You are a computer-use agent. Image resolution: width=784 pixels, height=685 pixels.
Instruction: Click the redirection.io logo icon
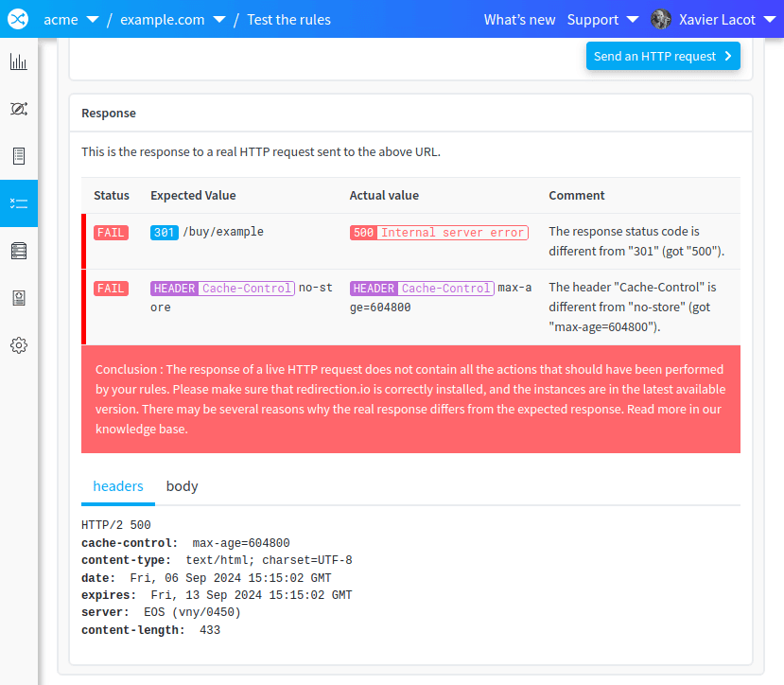point(18,19)
